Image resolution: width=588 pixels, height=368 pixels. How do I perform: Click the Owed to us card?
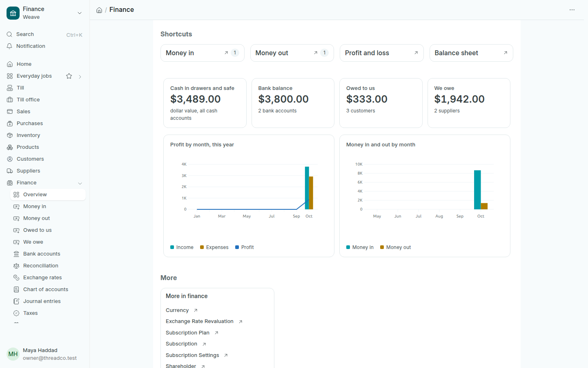coord(381,103)
